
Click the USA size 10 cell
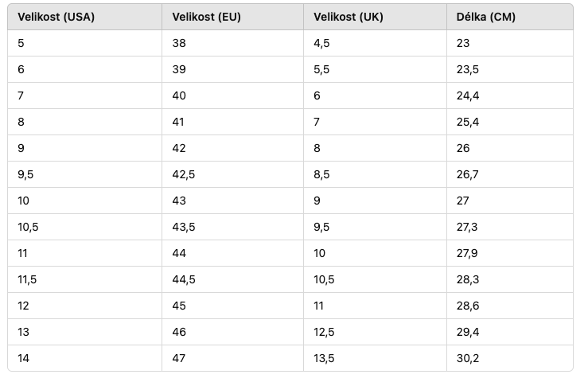85,201
